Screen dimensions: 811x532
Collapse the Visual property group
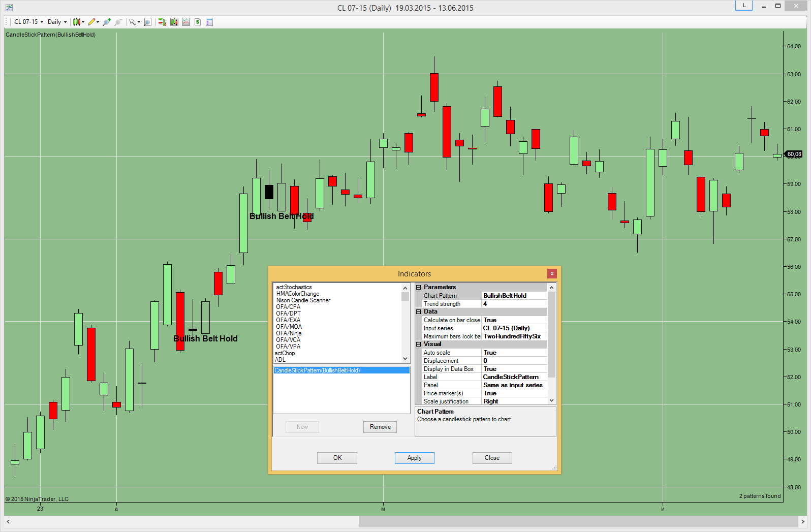(419, 344)
